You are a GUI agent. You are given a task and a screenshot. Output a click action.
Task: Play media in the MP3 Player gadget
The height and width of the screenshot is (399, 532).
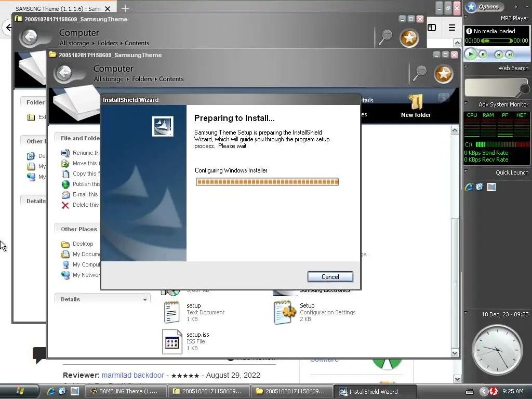[x=471, y=54]
